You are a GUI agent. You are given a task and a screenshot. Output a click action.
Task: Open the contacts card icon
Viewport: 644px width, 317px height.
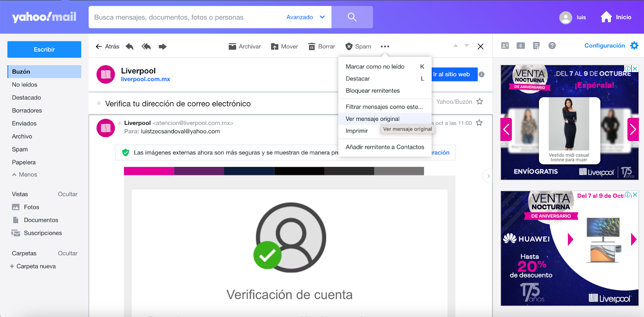pyautogui.click(x=505, y=46)
